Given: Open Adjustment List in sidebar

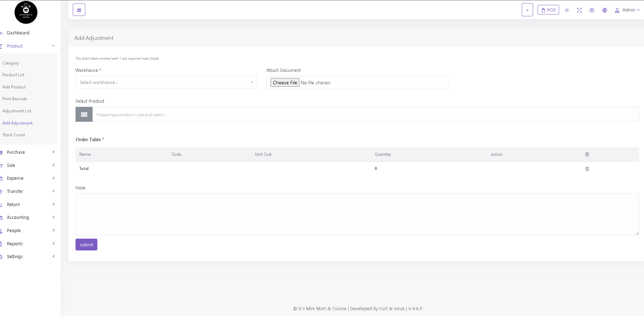Looking at the screenshot, I should point(17,111).
